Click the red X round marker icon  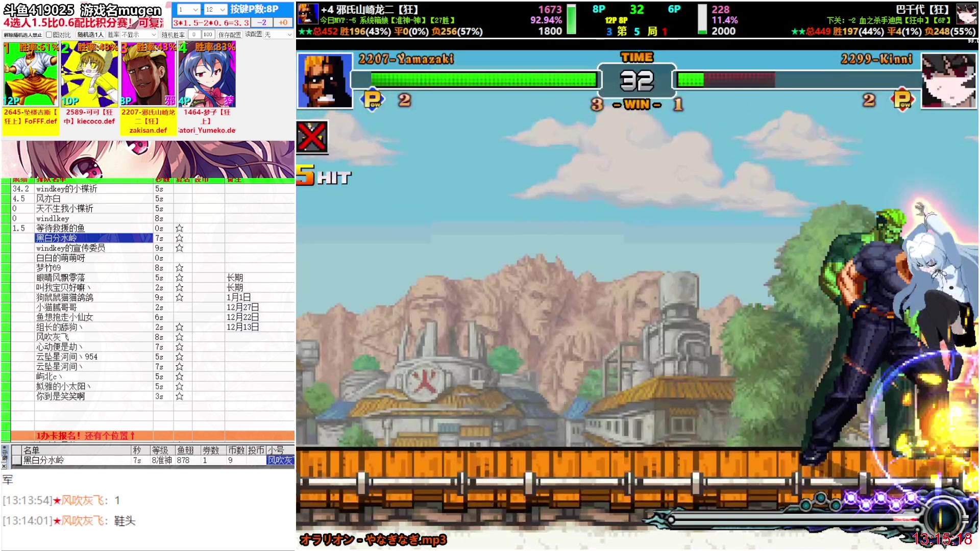click(312, 137)
